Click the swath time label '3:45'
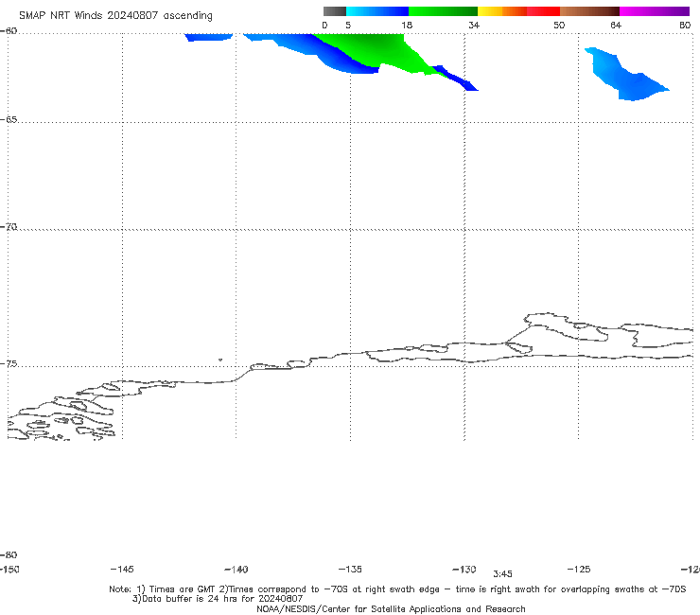Image resolution: width=700 pixels, height=615 pixels. [x=502, y=574]
